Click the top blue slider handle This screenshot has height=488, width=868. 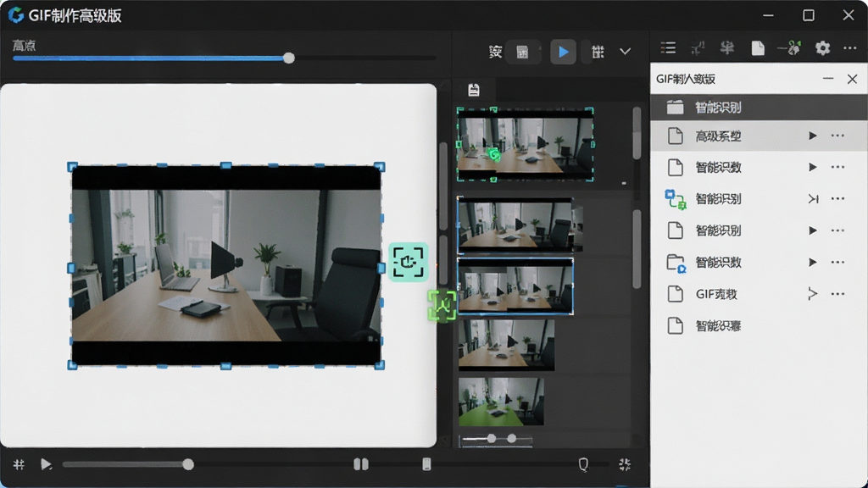click(288, 58)
